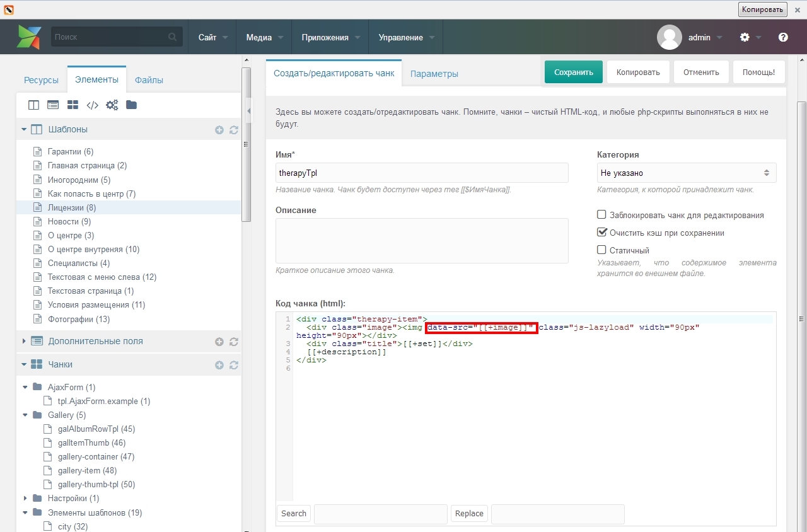Toggle the Статичный checkbox

[x=601, y=250]
